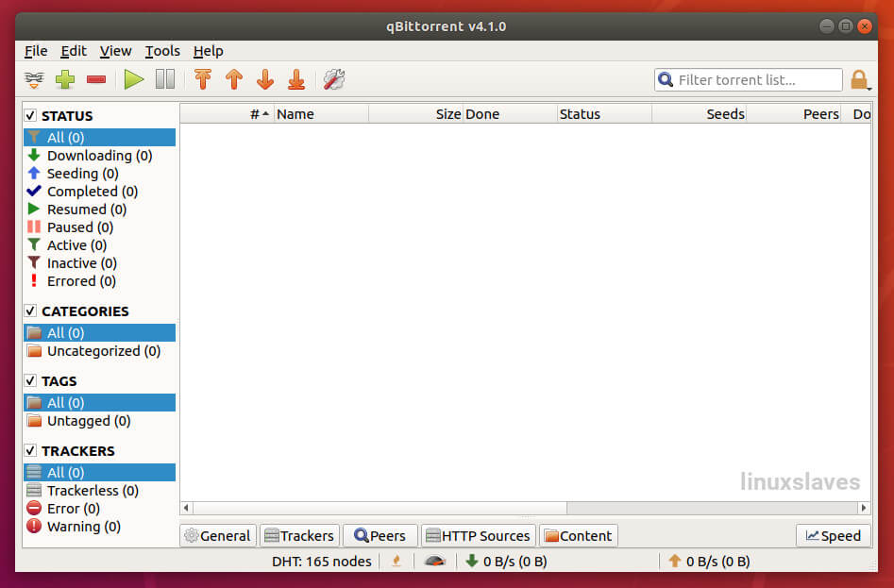The image size is (894, 588).
Task: Sort by the Done column header
Action: 511,114
